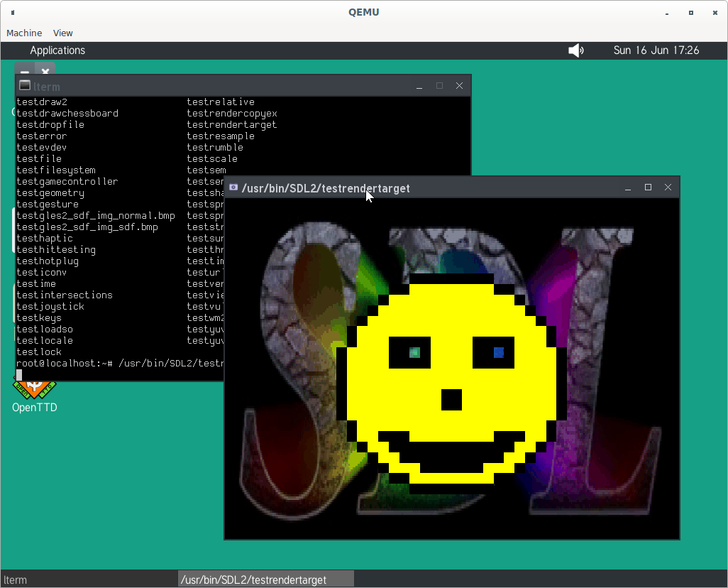Maximize the lterm terminal window

[439, 85]
